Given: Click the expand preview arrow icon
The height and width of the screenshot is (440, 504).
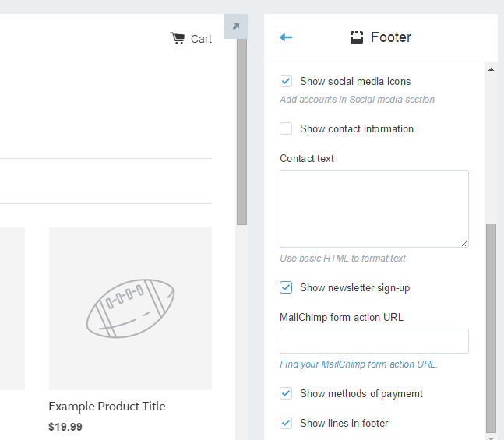Looking at the screenshot, I should click(x=236, y=26).
